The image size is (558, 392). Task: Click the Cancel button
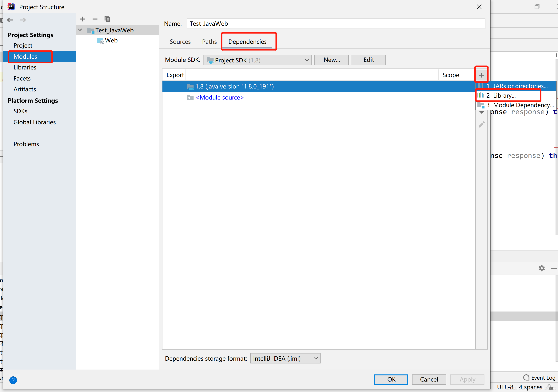(429, 379)
